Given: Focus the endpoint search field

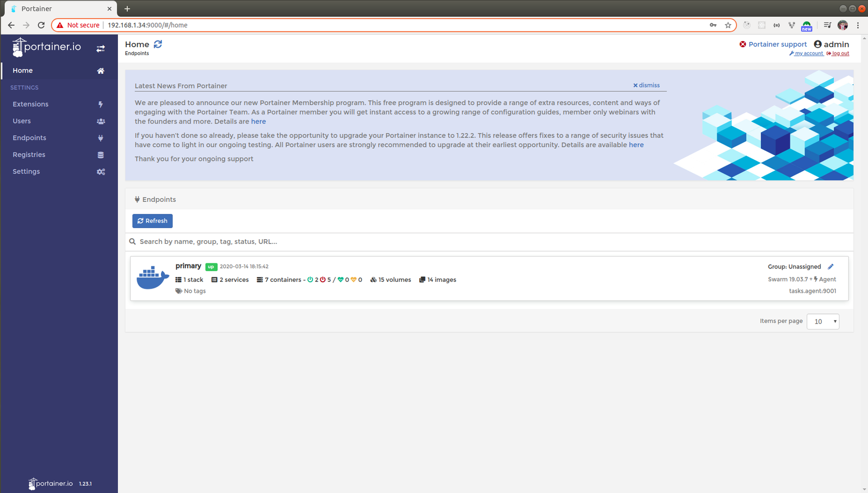Looking at the screenshot, I should 489,242.
